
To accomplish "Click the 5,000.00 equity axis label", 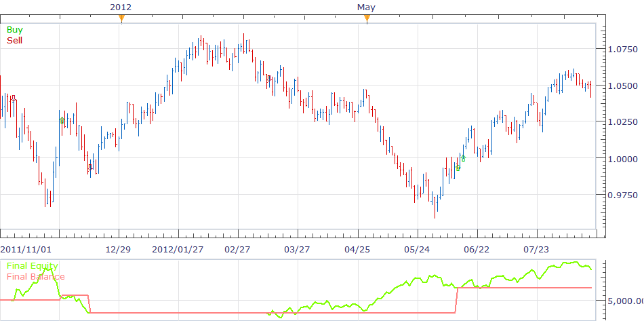I will coord(625,301).
